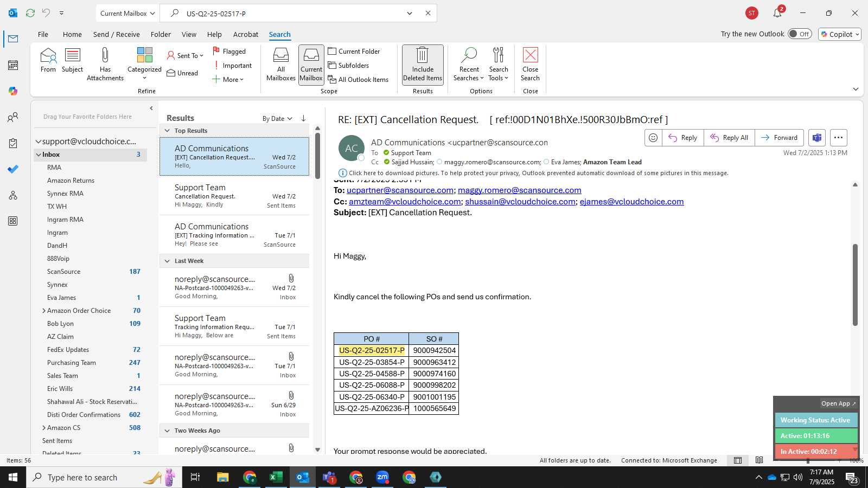Click the Subject refine icon
This screenshot has height=488, width=868.
(x=72, y=60)
